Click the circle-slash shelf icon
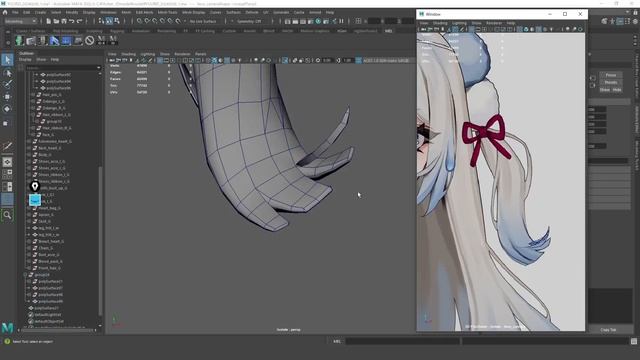This screenshot has height=360, width=640. (x=90, y=40)
